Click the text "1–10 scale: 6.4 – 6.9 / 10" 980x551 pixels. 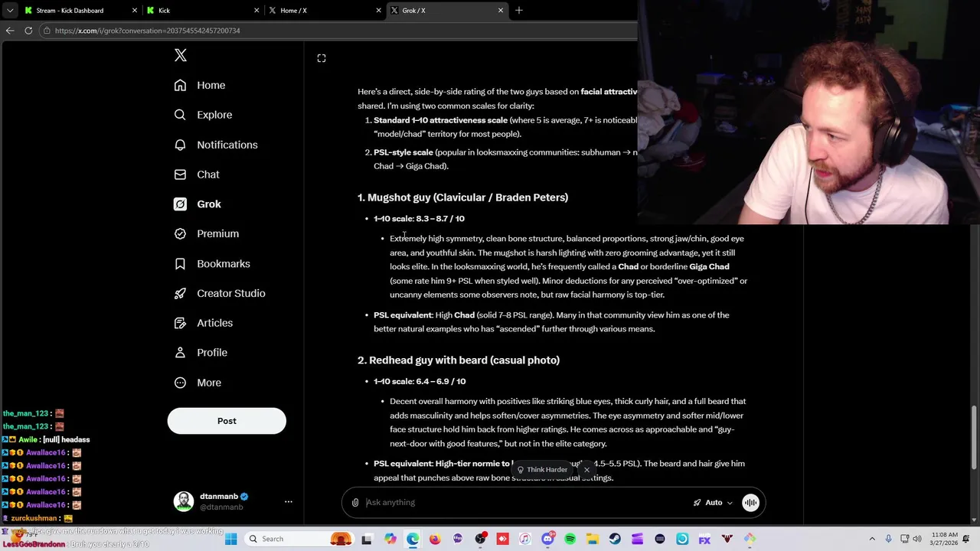pos(420,381)
